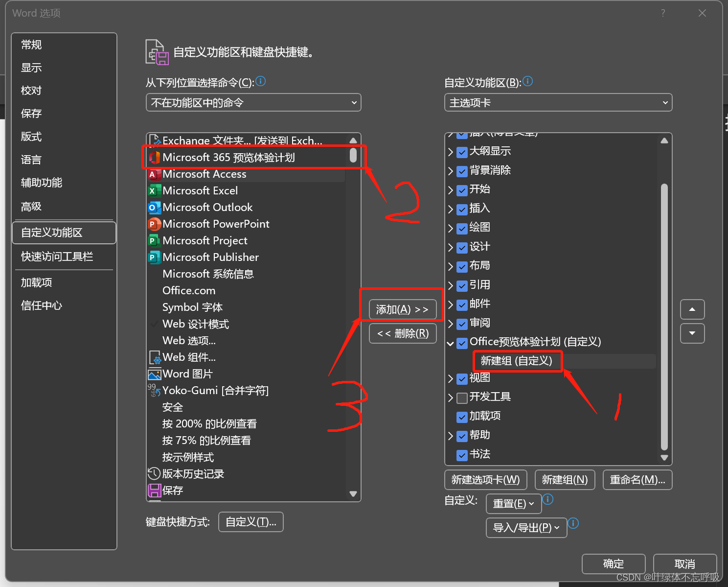Select the Microsoft Publisher icon

(154, 258)
